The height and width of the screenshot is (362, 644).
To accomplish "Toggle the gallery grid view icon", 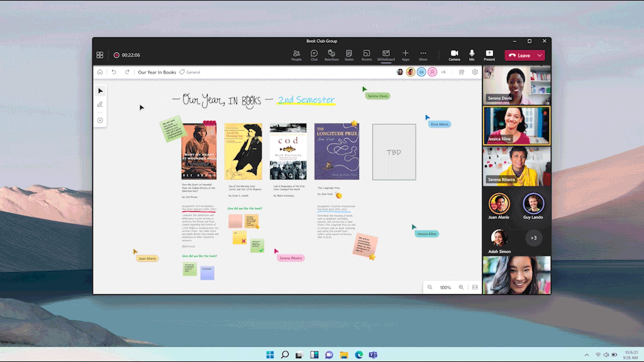I will pyautogui.click(x=100, y=55).
